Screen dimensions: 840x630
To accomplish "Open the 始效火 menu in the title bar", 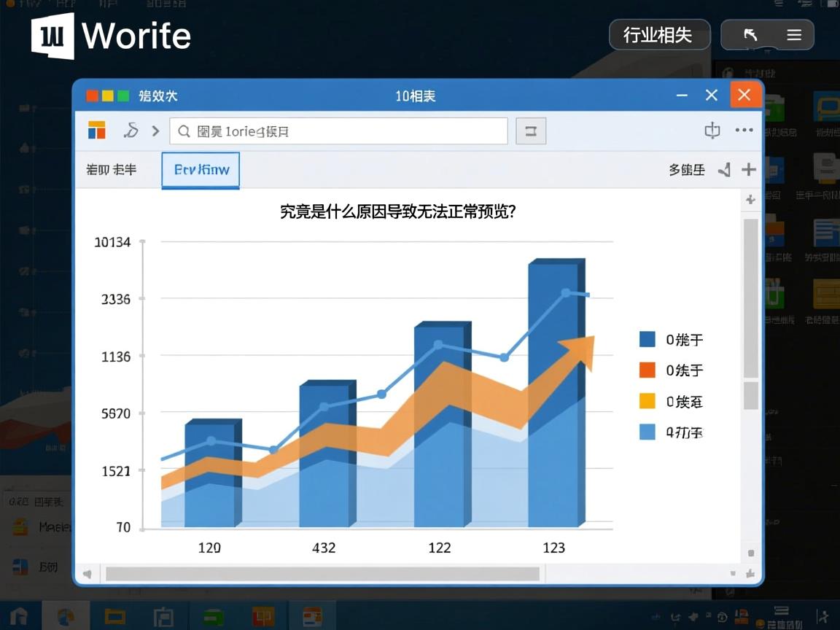I will 159,95.
